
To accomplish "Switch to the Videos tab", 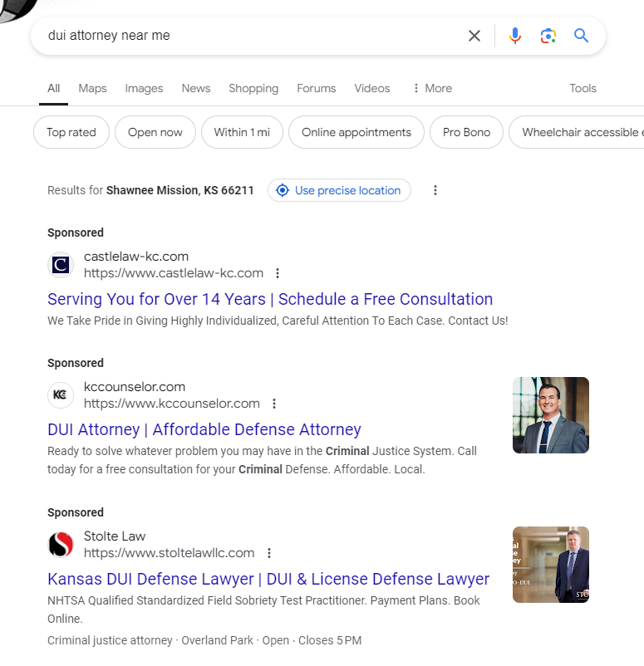I will (x=372, y=88).
